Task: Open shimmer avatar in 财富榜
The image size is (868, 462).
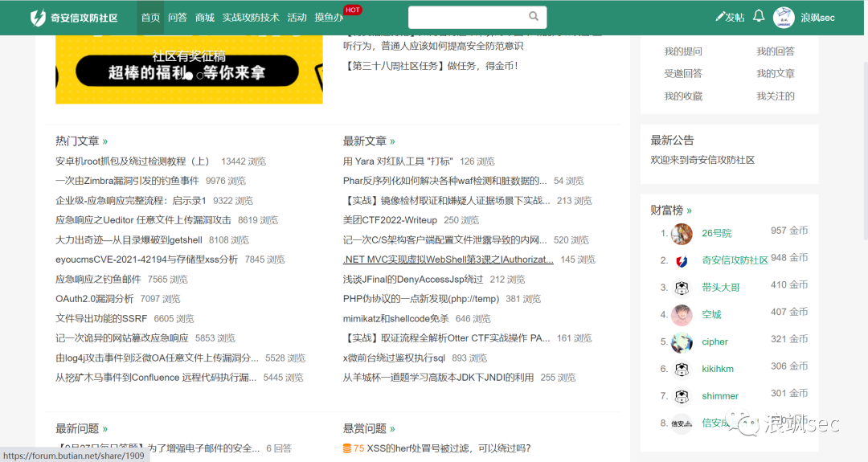Action: pos(682,396)
